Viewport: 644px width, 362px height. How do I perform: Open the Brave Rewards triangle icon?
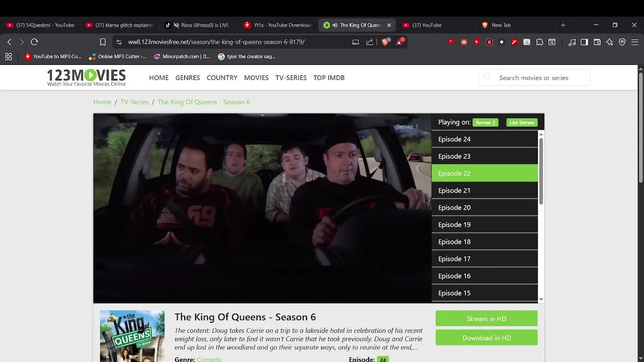point(399,42)
